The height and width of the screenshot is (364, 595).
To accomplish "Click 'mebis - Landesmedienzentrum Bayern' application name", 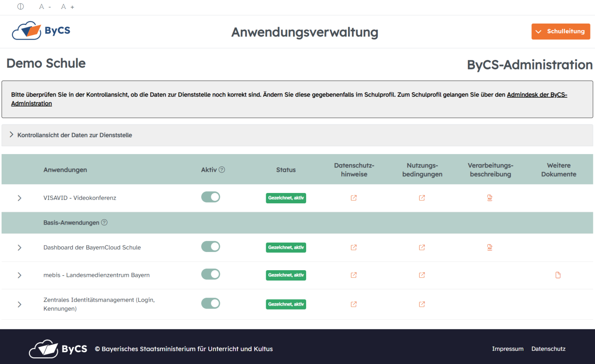I will tap(97, 275).
